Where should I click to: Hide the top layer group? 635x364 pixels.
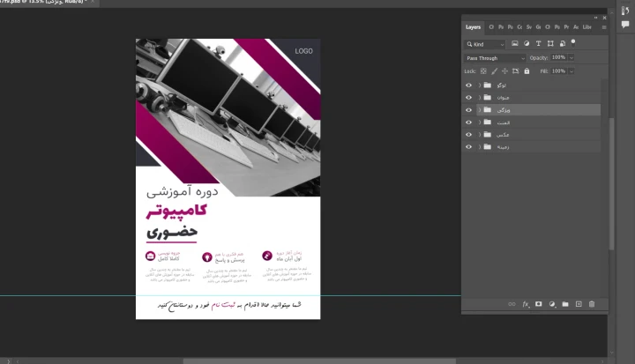pyautogui.click(x=469, y=85)
